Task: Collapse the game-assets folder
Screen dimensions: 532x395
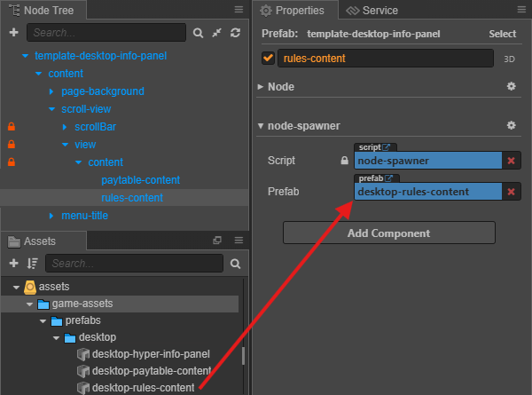Action: (29, 304)
